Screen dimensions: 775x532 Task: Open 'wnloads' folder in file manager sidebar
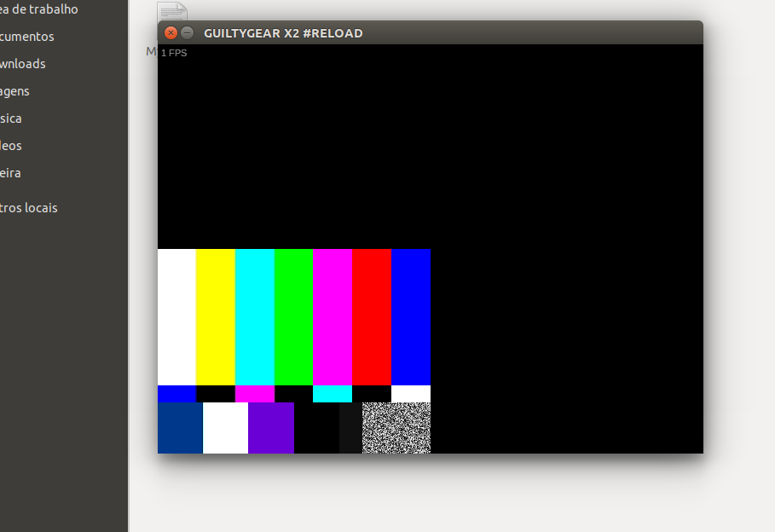(23, 64)
